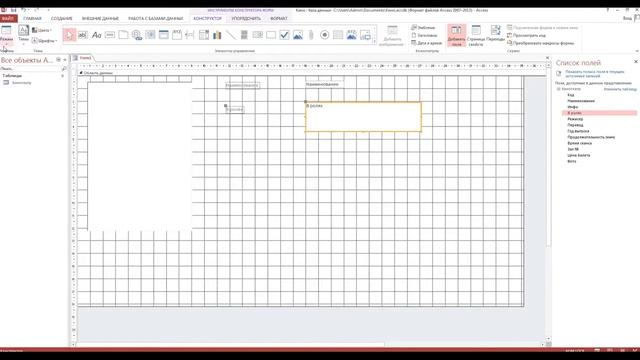Click the Заголовок (Title) button
The image size is (640, 360).
[424, 36]
